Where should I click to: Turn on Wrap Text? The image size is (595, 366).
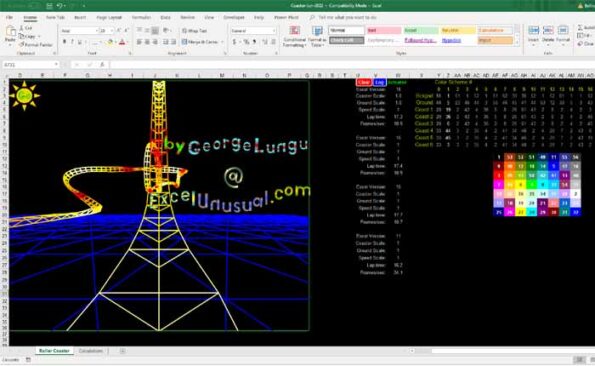pos(194,31)
